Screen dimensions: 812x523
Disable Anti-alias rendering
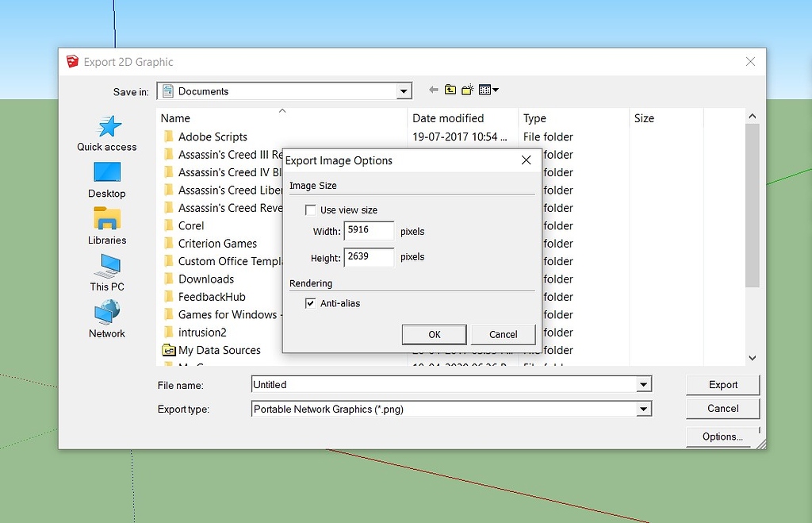point(310,303)
